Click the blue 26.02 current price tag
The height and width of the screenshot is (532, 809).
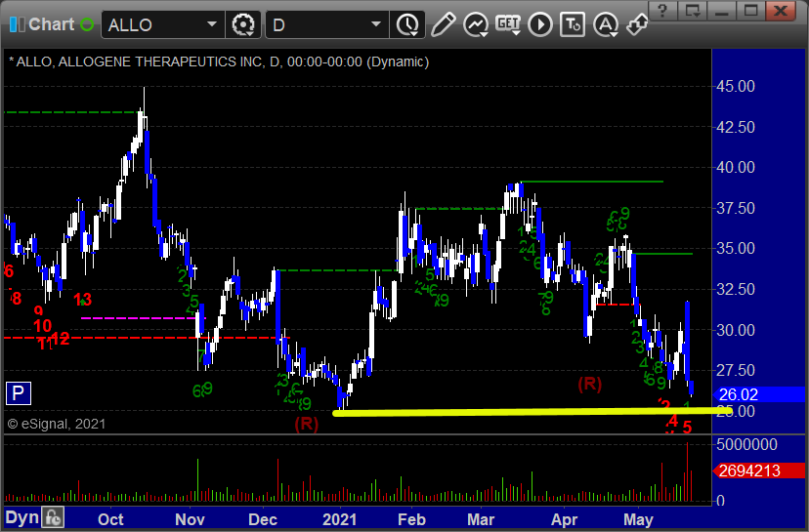[x=758, y=394]
